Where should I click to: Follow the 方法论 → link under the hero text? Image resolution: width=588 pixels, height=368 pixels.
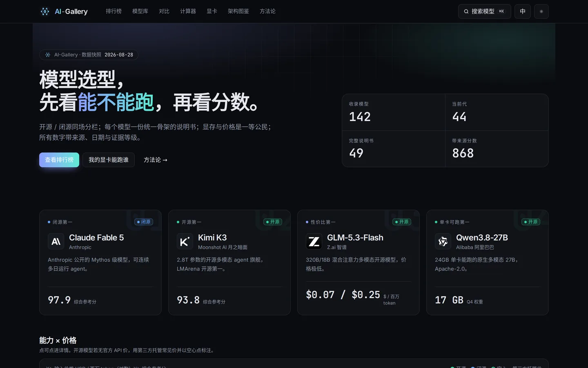[x=155, y=160]
